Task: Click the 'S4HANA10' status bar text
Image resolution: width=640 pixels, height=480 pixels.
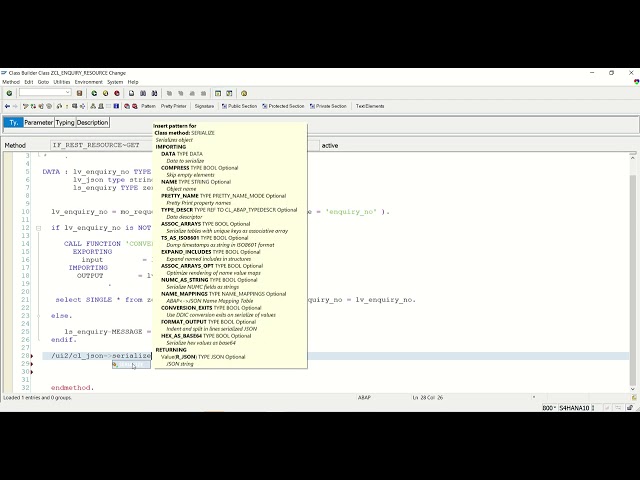Action: click(x=574, y=408)
